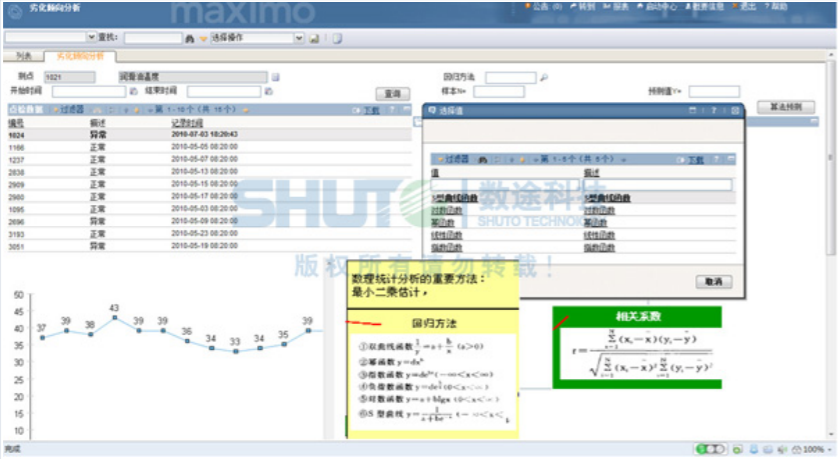Click the 结束时间 input field
Viewport: 838px width, 459px height.
pos(224,91)
